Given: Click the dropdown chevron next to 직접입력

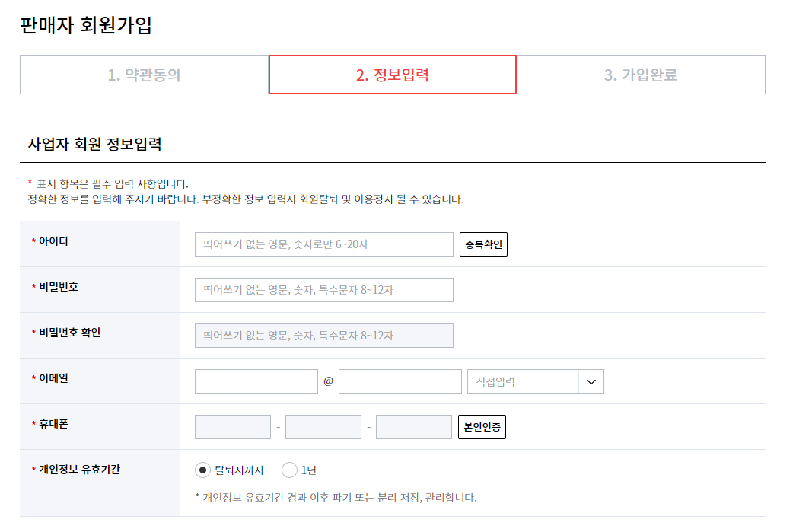Looking at the screenshot, I should click(x=591, y=381).
